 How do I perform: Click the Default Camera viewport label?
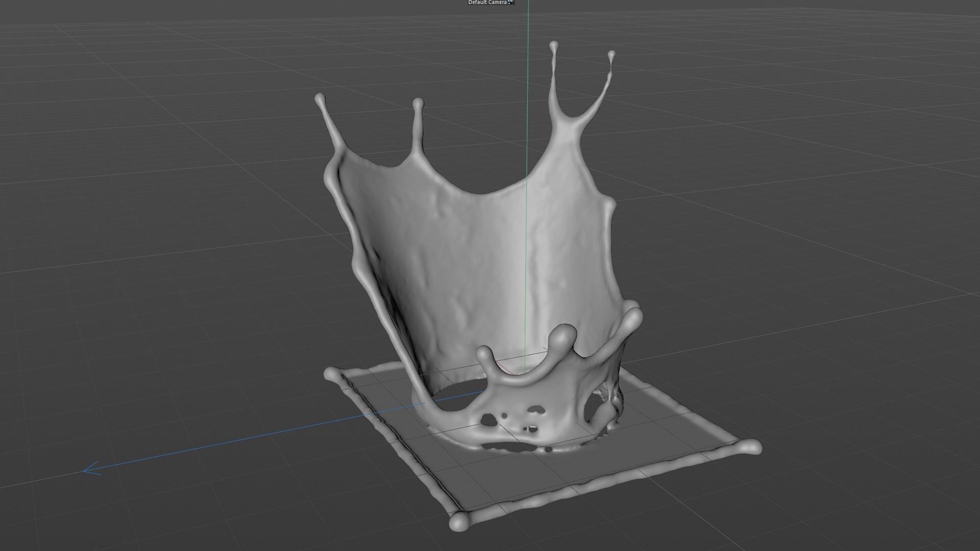(487, 3)
